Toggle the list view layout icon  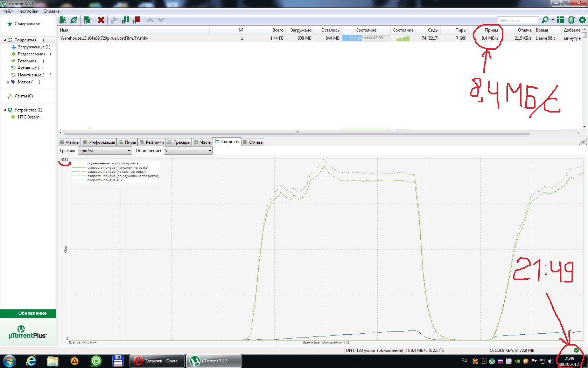click(561, 20)
